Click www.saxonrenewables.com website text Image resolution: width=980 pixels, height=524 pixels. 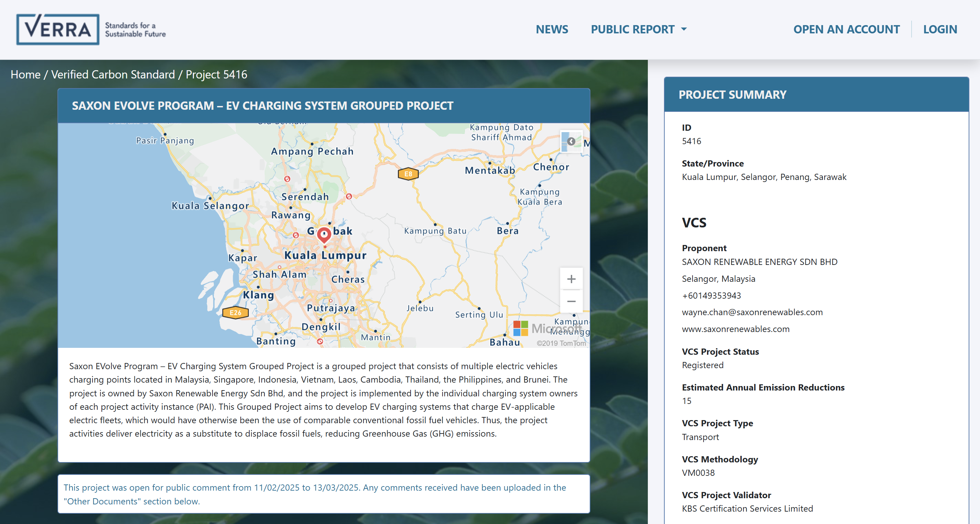(x=735, y=329)
